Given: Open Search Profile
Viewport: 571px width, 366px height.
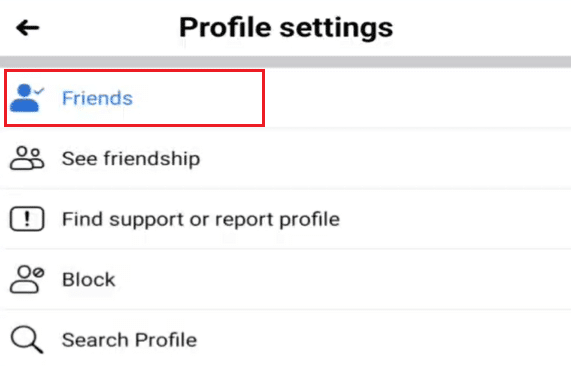Looking at the screenshot, I should coord(129,340).
